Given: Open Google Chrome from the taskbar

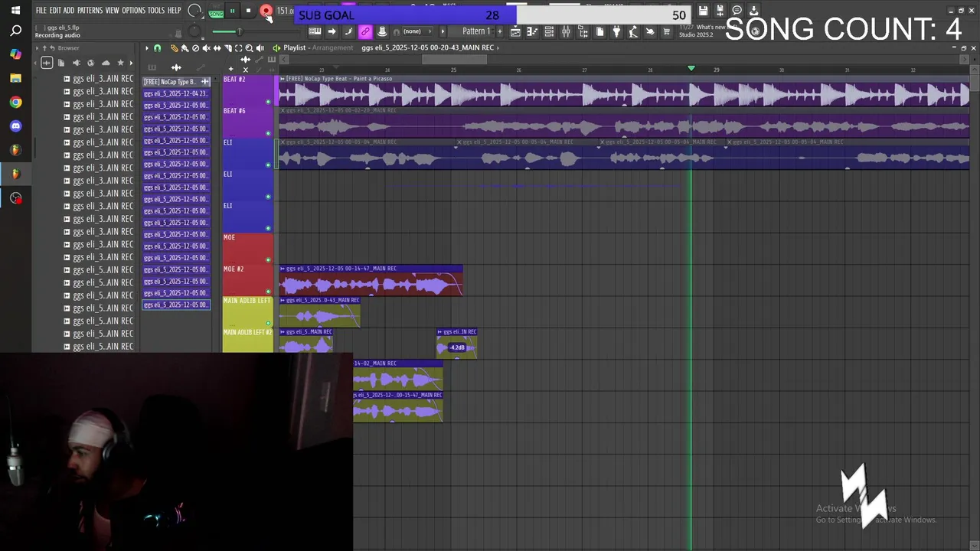Looking at the screenshot, I should click(x=15, y=102).
